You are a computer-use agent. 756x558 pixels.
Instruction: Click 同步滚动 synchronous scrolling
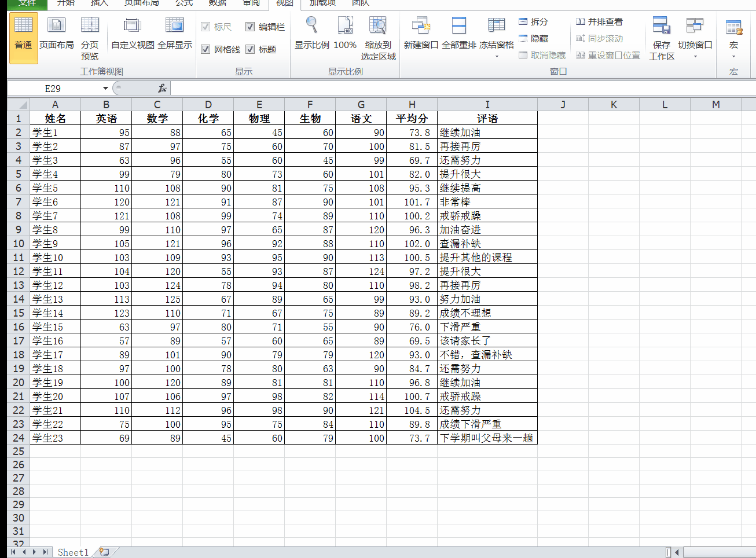(599, 39)
